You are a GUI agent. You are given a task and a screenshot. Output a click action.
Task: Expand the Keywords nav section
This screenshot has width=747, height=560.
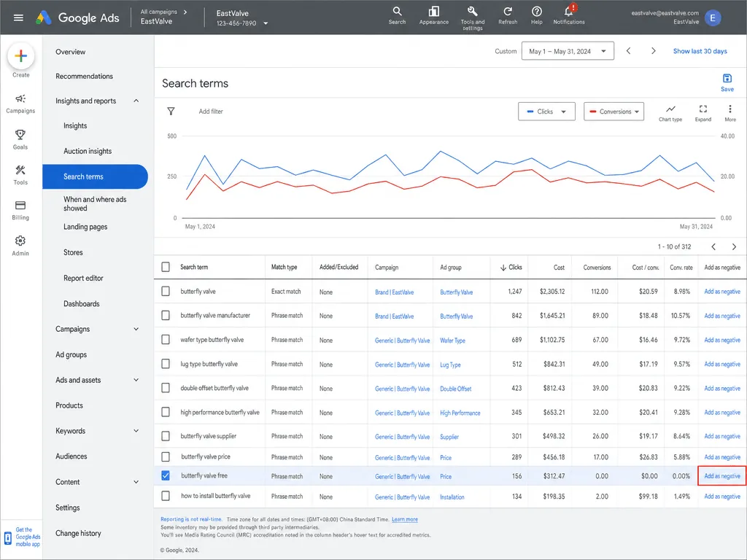[136, 430]
